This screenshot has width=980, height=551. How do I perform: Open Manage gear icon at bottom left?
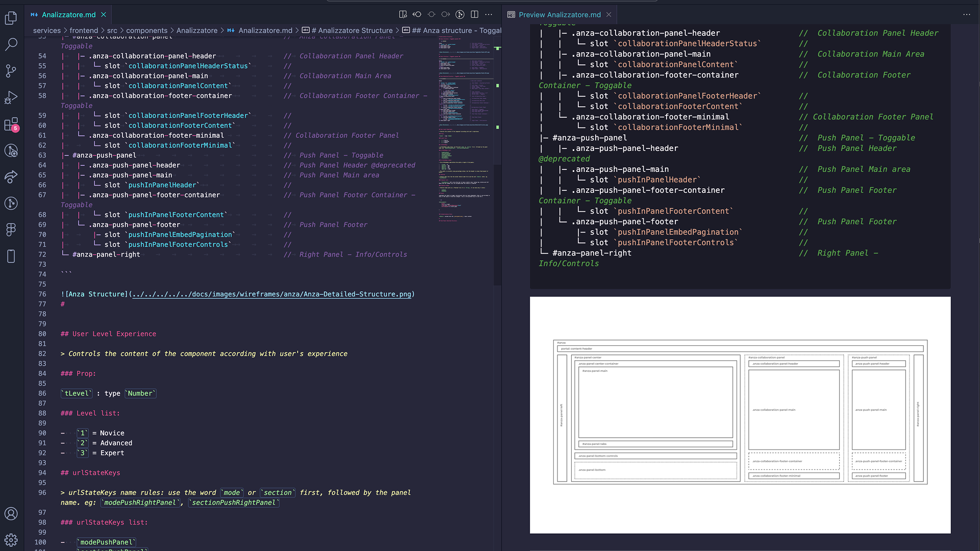coord(11,540)
